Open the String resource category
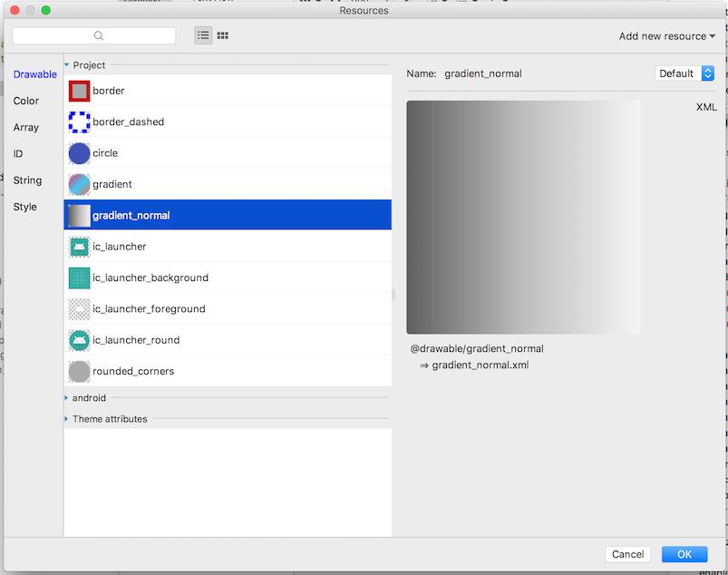This screenshot has height=575, width=728. pyautogui.click(x=27, y=180)
